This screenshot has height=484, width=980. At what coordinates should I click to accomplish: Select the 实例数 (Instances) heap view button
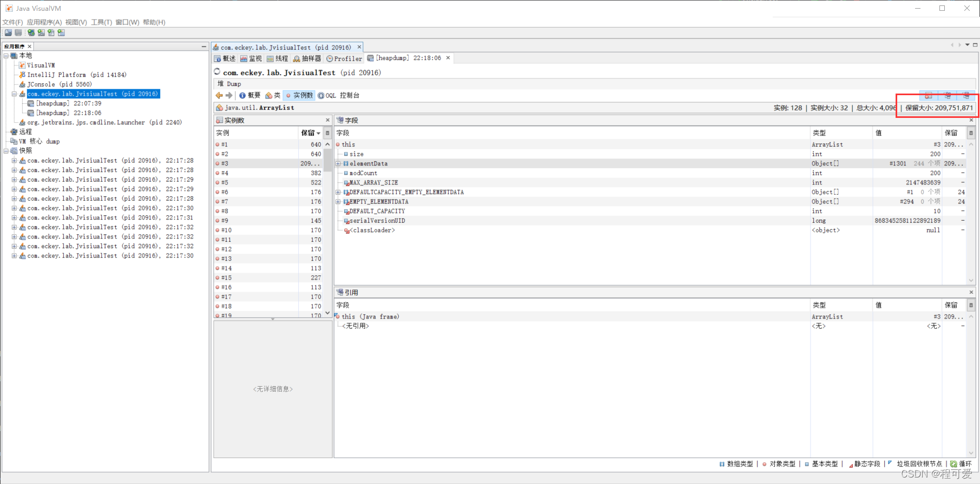tap(299, 95)
